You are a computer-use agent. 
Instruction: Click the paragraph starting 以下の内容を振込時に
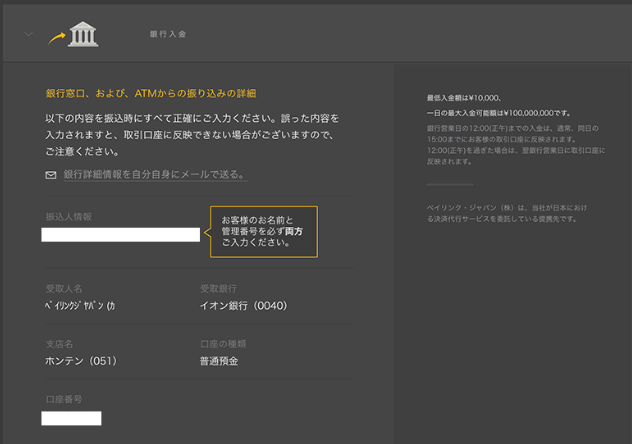tap(192, 135)
